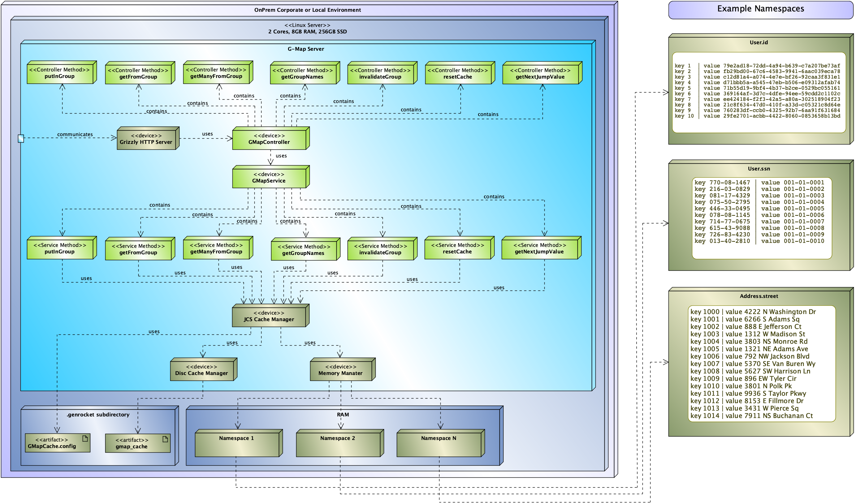Click the small port square on G-Map Server edge
This screenshot has width=856, height=504.
point(21,138)
